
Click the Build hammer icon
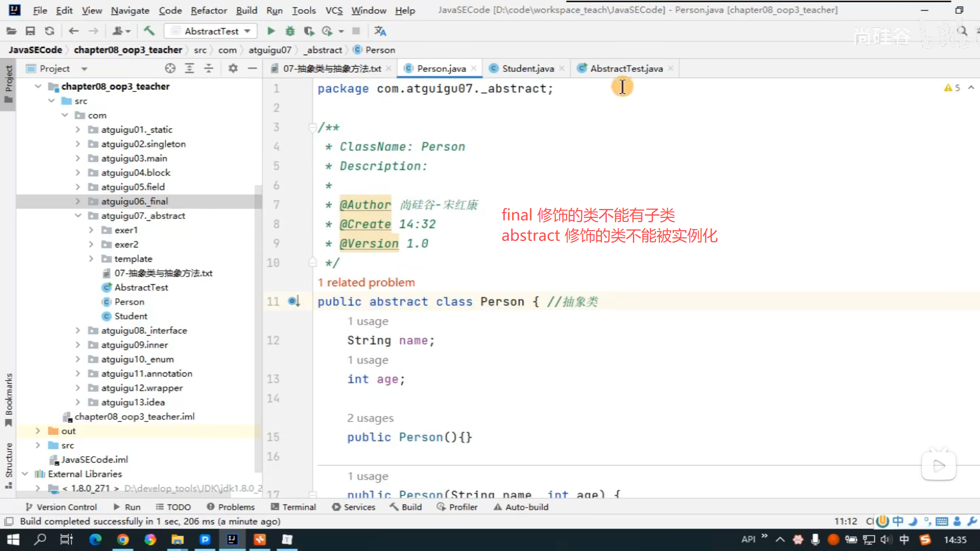pos(149,31)
